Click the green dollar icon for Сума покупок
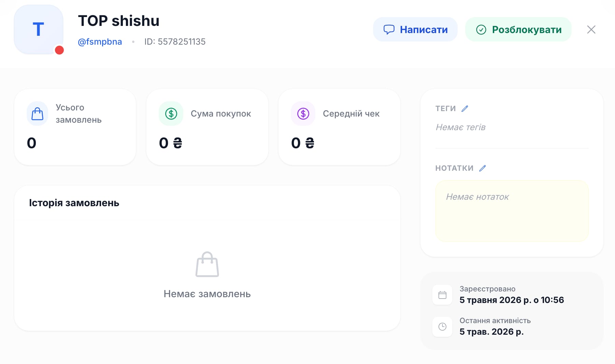This screenshot has width=615, height=364. coord(171,113)
